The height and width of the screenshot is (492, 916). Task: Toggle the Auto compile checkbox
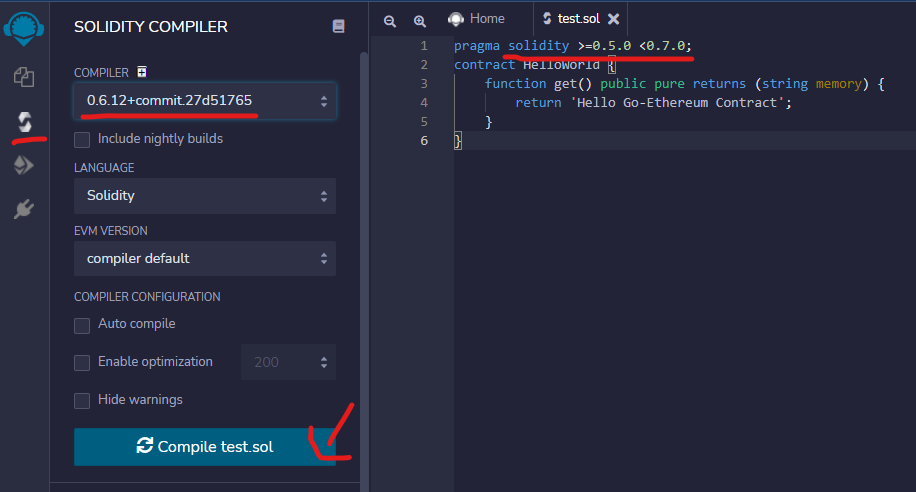(82, 325)
